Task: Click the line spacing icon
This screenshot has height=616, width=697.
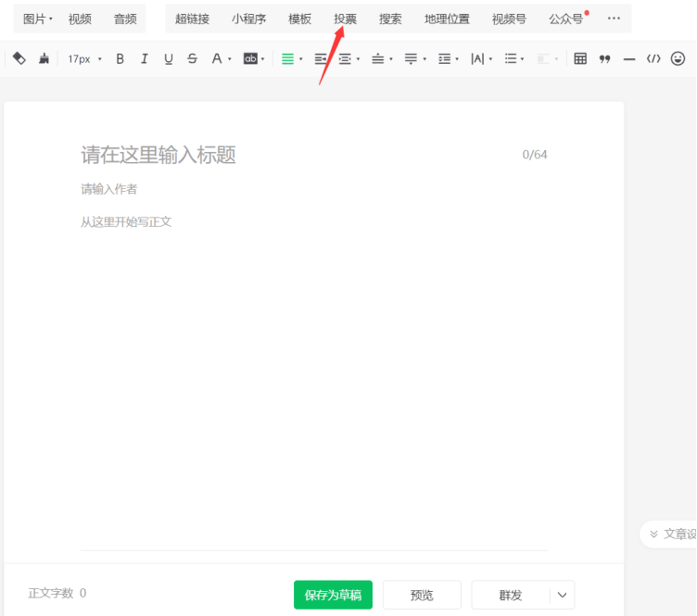Action: (x=444, y=58)
